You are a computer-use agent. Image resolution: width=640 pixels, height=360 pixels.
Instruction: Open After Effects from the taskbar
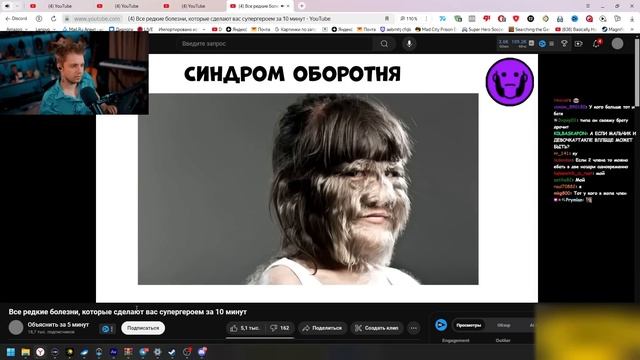[113, 352]
